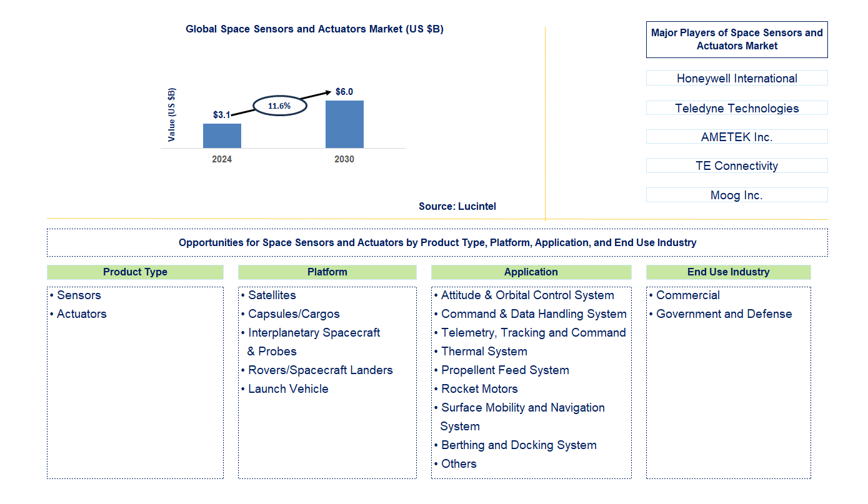Click the Commercial list item
Image resolution: width=868 pixels, height=504 pixels.
click(684, 295)
